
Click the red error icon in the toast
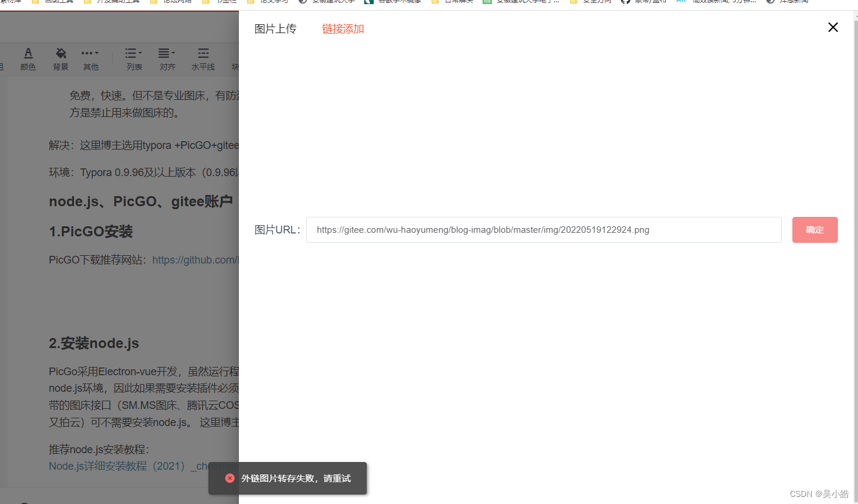(x=230, y=478)
